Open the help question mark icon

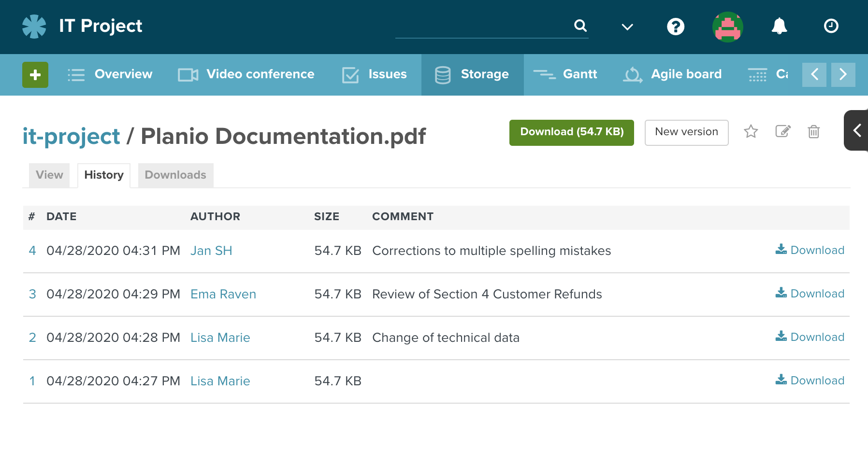coord(676,27)
